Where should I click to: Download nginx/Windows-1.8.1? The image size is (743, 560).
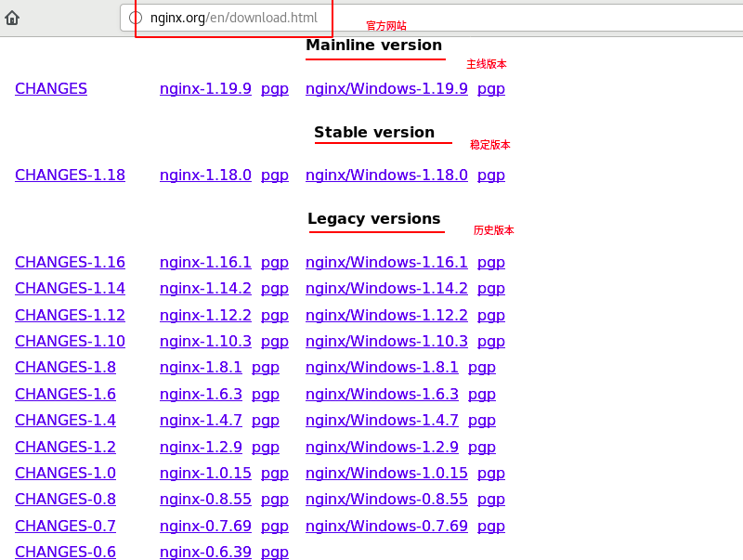coord(382,367)
